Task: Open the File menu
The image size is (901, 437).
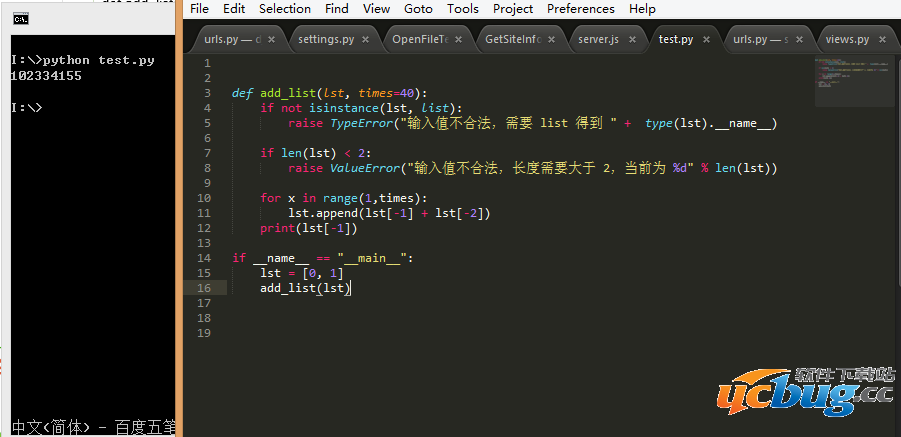Action: [x=199, y=9]
